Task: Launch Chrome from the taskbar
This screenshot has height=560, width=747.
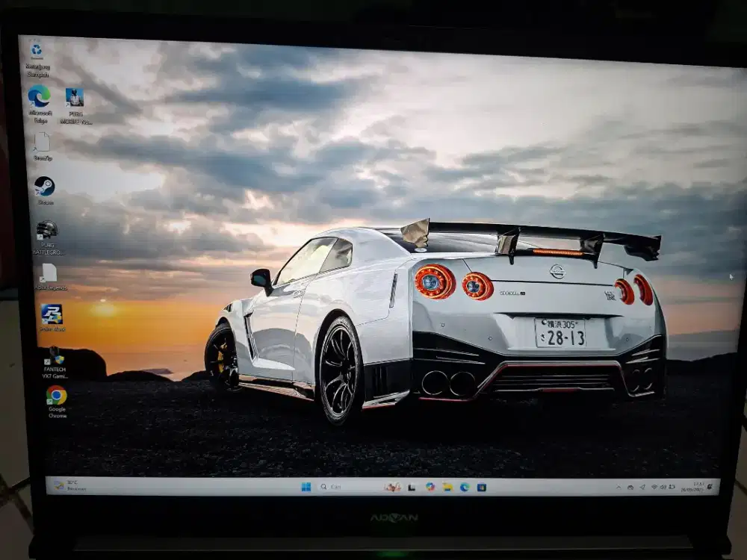Action: [x=430, y=485]
